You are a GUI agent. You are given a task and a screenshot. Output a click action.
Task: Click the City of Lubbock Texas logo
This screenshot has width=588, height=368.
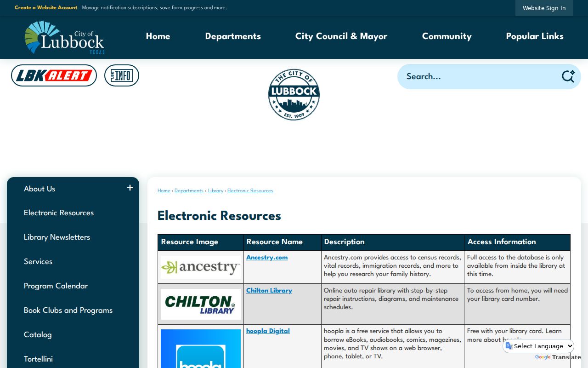[64, 37]
